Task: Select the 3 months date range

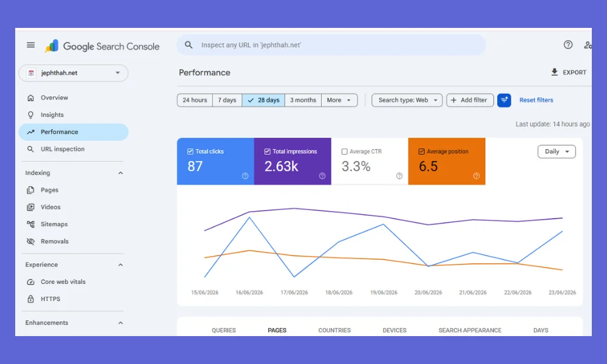Action: click(303, 100)
